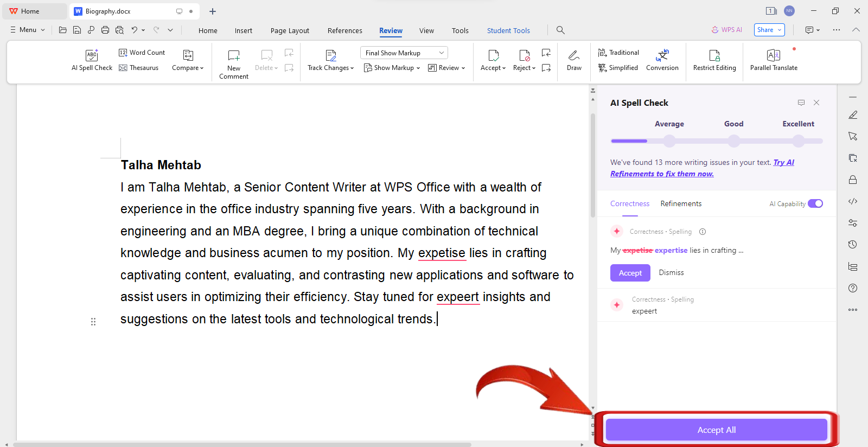The image size is (868, 447).
Task: Open more options ellipsis in title bar
Action: coord(837,30)
